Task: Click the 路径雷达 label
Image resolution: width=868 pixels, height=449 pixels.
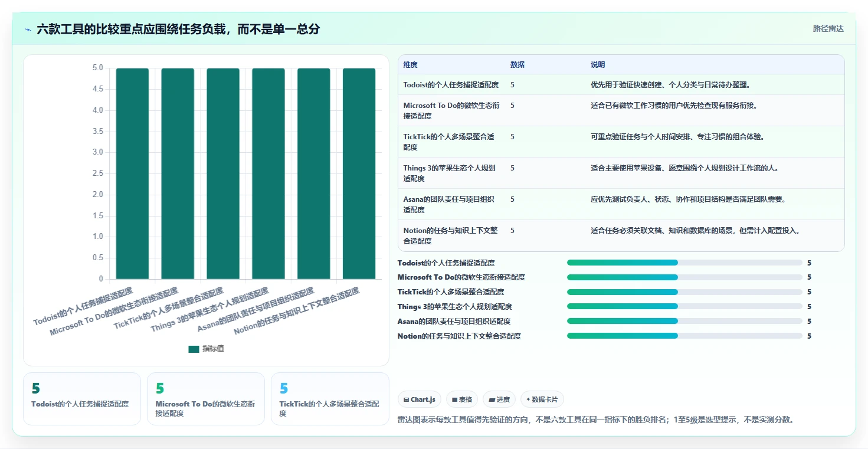Action: tap(828, 28)
